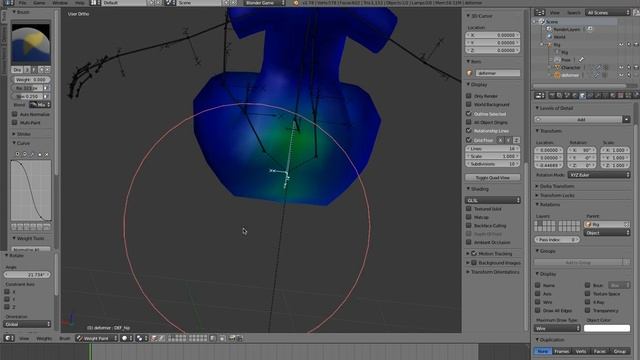Enable the Multi-Paint checkbox
Screen dimensions: 640x360
(15, 122)
